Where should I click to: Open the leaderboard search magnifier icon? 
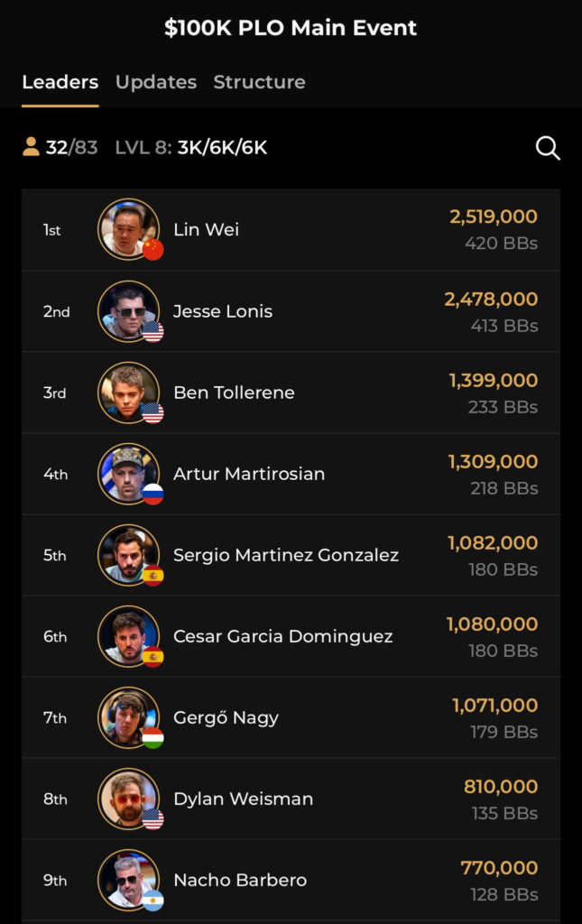(x=548, y=148)
